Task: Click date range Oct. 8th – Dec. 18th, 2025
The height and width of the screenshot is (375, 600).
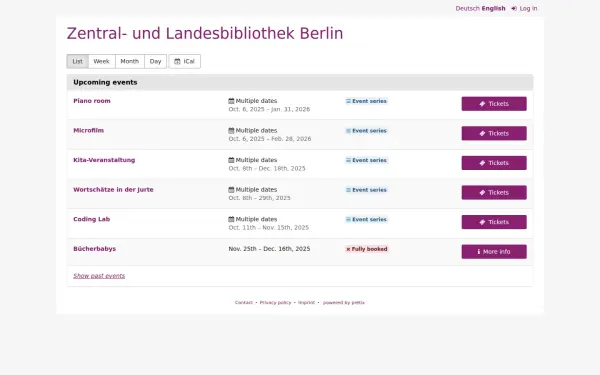Action: click(x=267, y=168)
